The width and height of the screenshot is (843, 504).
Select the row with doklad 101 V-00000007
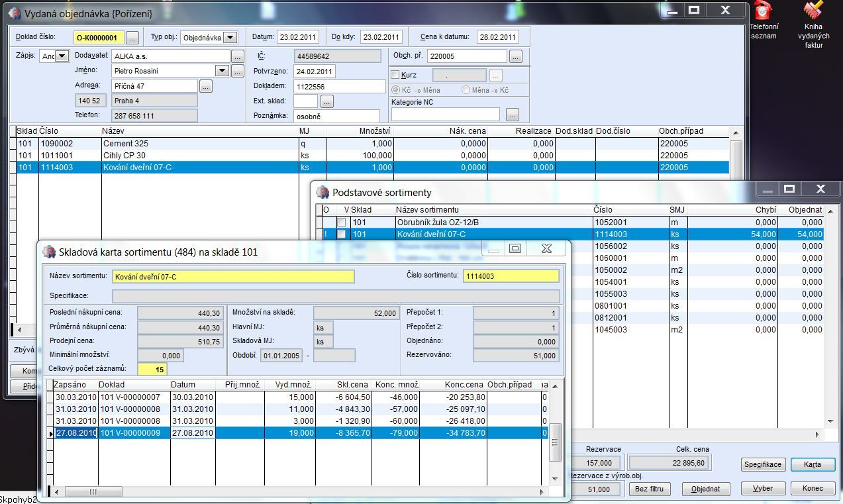click(x=301, y=397)
